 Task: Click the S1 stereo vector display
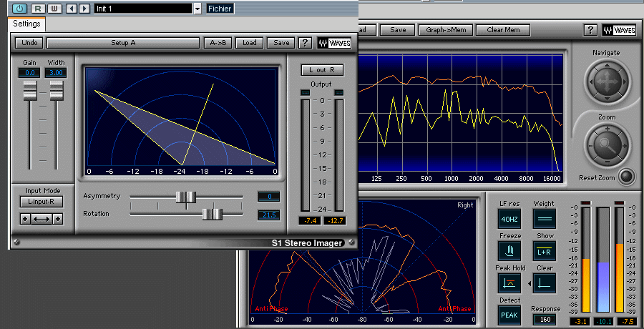(x=181, y=121)
